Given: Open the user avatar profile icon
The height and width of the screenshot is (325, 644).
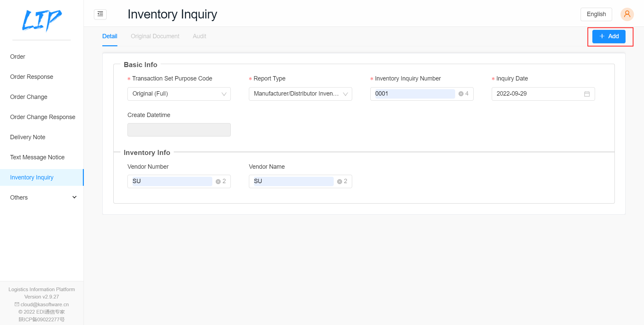Looking at the screenshot, I should pyautogui.click(x=627, y=14).
